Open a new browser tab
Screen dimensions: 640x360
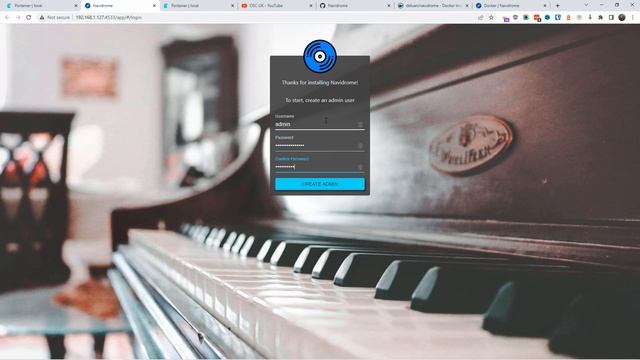558,6
